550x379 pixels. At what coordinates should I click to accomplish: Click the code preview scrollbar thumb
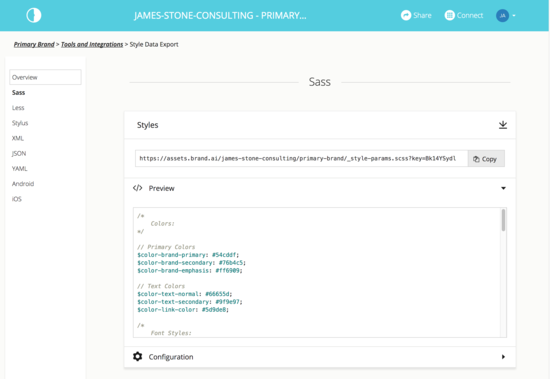503,220
